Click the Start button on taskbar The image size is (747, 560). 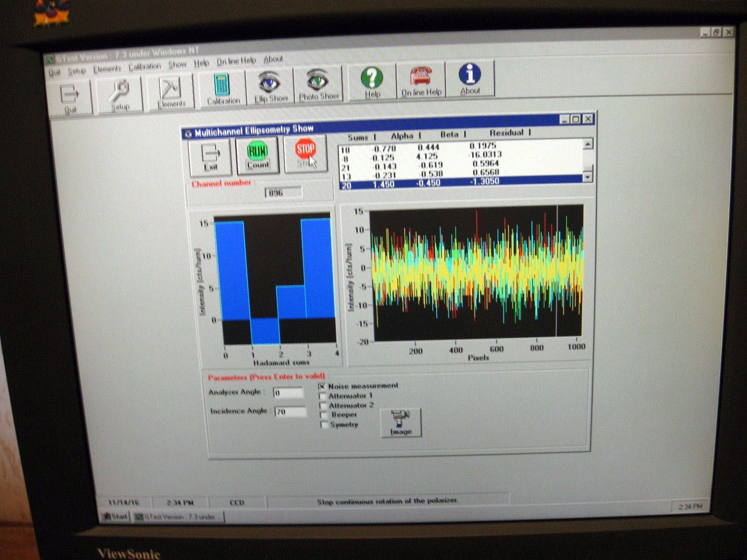115,516
